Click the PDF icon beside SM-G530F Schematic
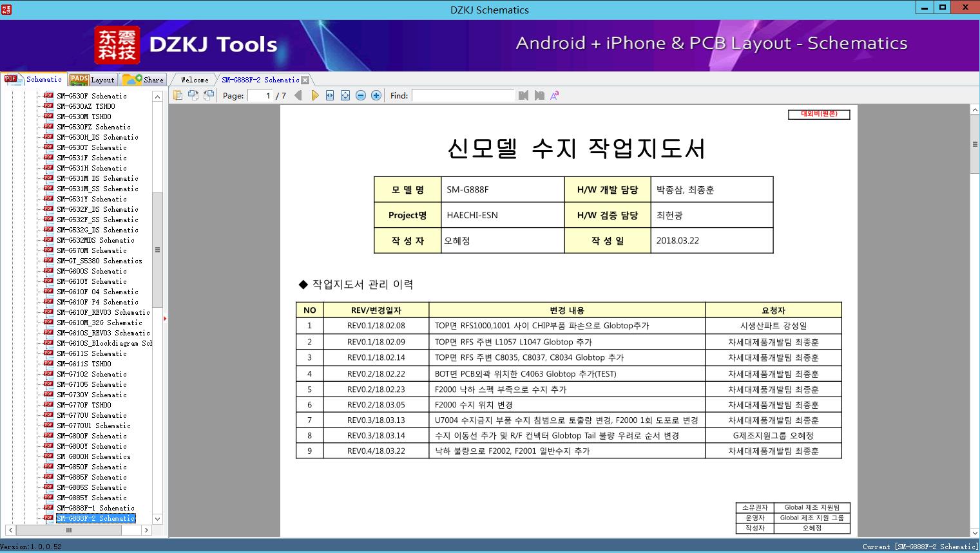980x553 pixels. tap(48, 95)
